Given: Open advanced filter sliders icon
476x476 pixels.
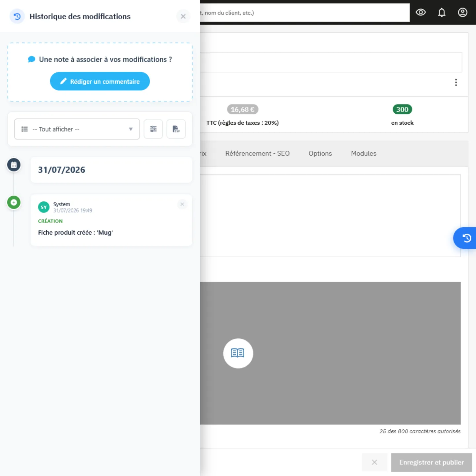Looking at the screenshot, I should pyautogui.click(x=153, y=129).
